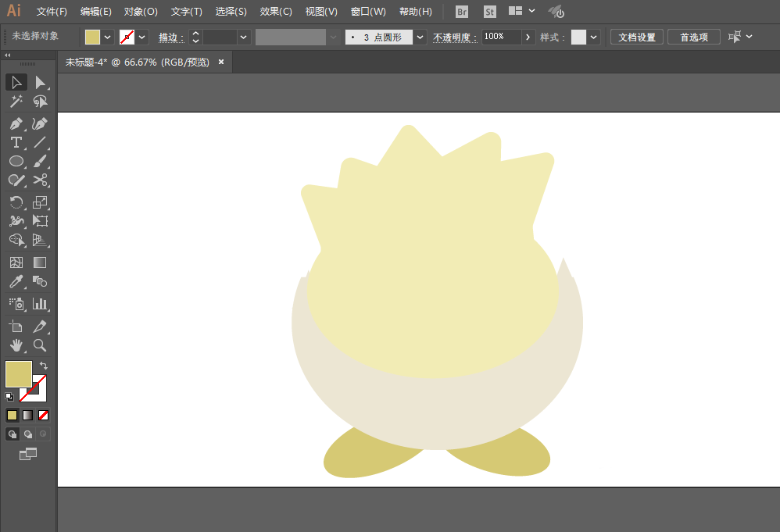Enable Draw Normal mode
This screenshot has width=780, height=532.
click(13, 434)
